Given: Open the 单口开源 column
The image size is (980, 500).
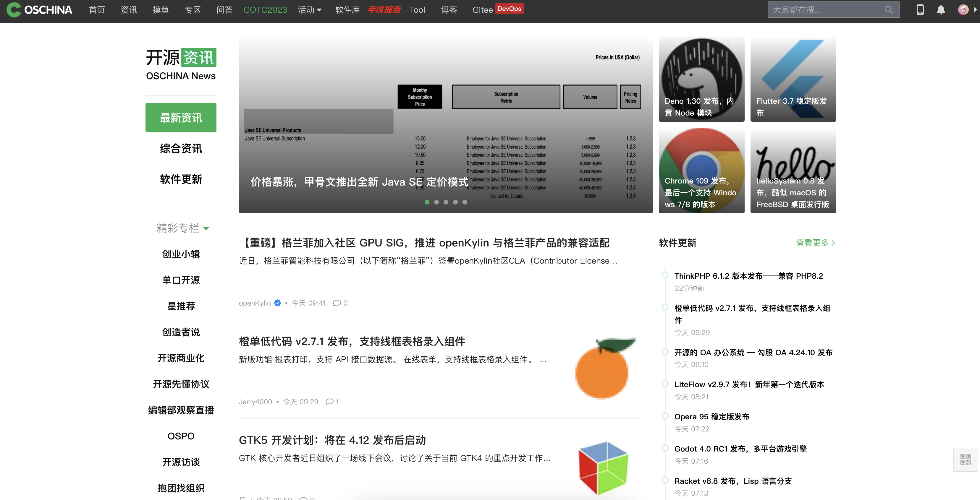Looking at the screenshot, I should 181,280.
